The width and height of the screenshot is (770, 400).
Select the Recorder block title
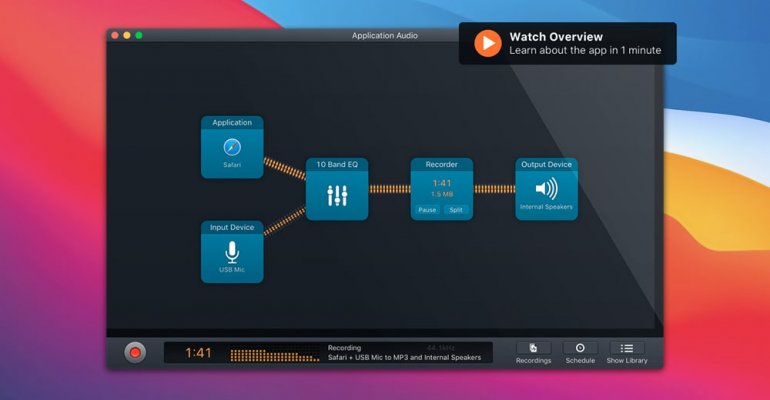pyautogui.click(x=441, y=164)
